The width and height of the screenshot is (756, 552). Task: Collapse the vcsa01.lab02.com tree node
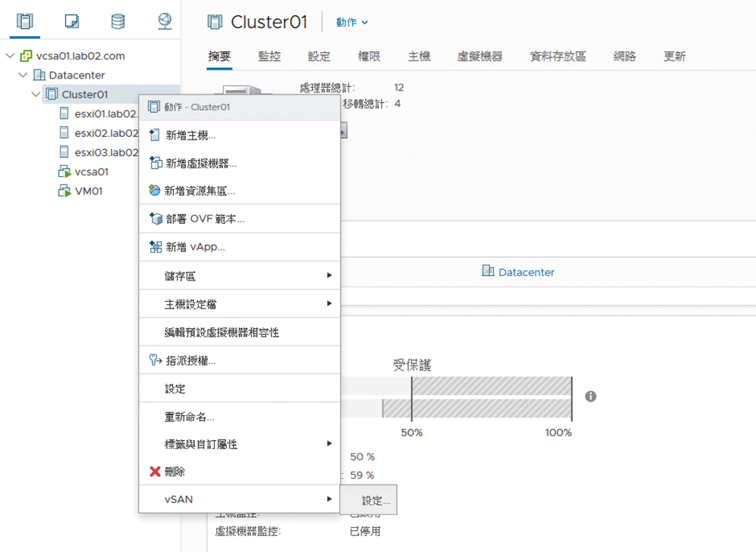coord(10,56)
